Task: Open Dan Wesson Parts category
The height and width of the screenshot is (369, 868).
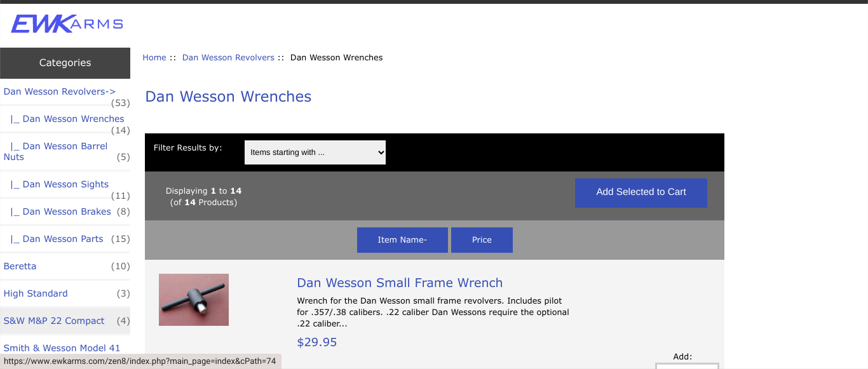Action: click(57, 239)
